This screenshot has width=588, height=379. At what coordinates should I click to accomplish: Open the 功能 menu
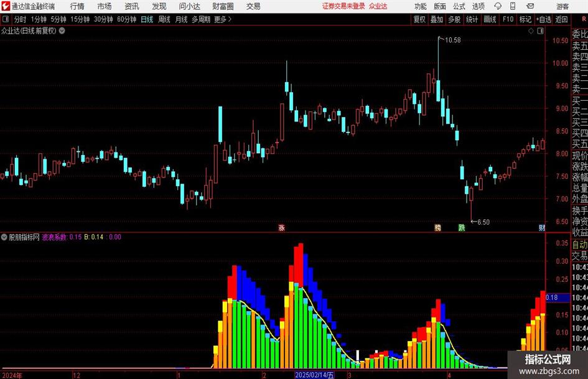[x=421, y=6]
